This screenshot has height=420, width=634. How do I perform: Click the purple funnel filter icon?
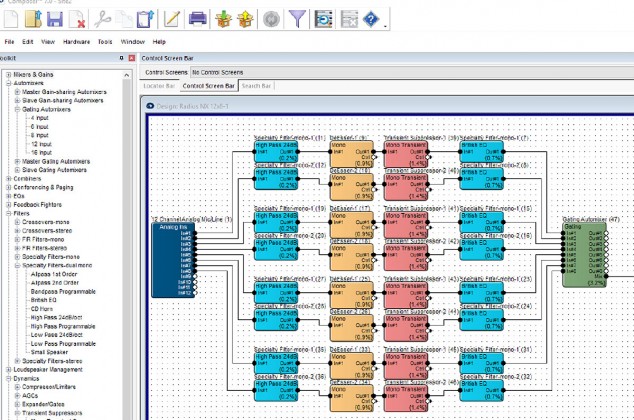[x=297, y=17]
